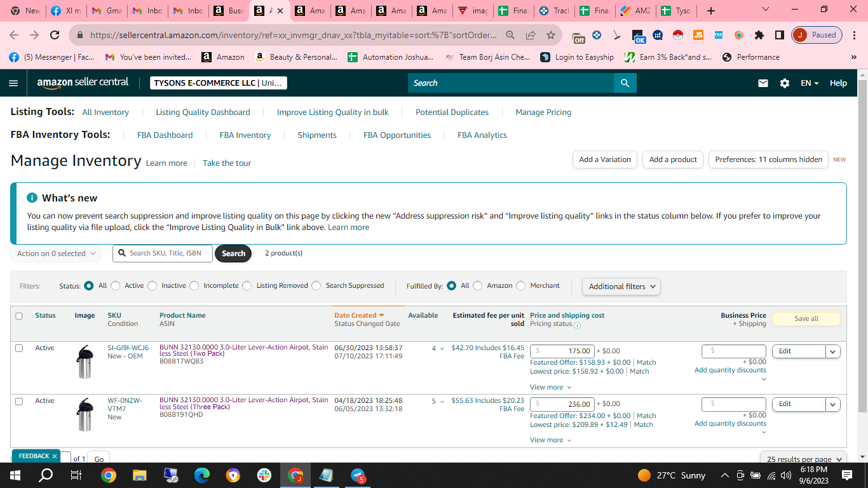The width and height of the screenshot is (868, 488).
Task: Open Help in the header
Action: (x=838, y=83)
